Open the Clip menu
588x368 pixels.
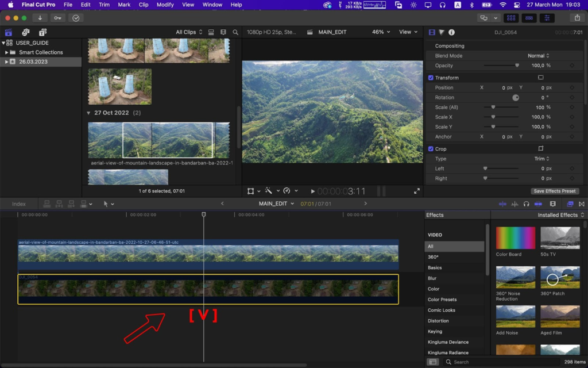143,5
